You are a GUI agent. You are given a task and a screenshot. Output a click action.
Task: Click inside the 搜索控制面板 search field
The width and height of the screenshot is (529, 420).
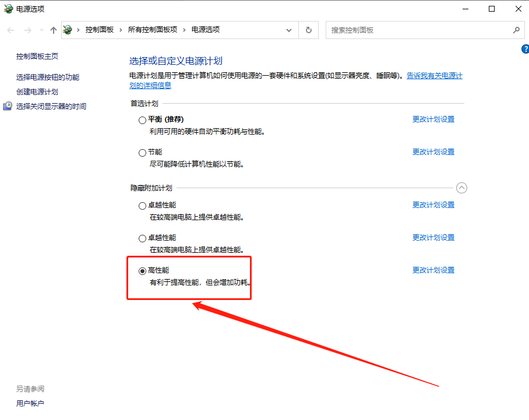[x=408, y=30]
